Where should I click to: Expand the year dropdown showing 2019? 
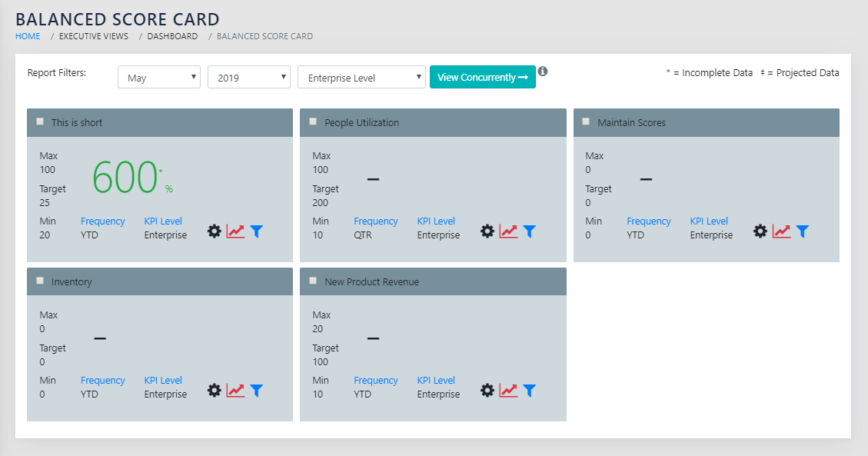248,78
